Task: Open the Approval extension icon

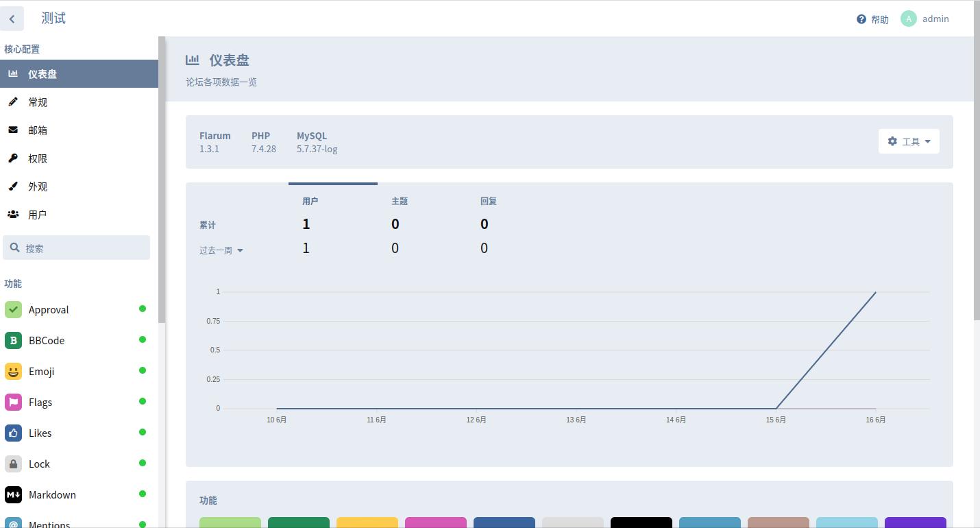Action: pyautogui.click(x=13, y=309)
